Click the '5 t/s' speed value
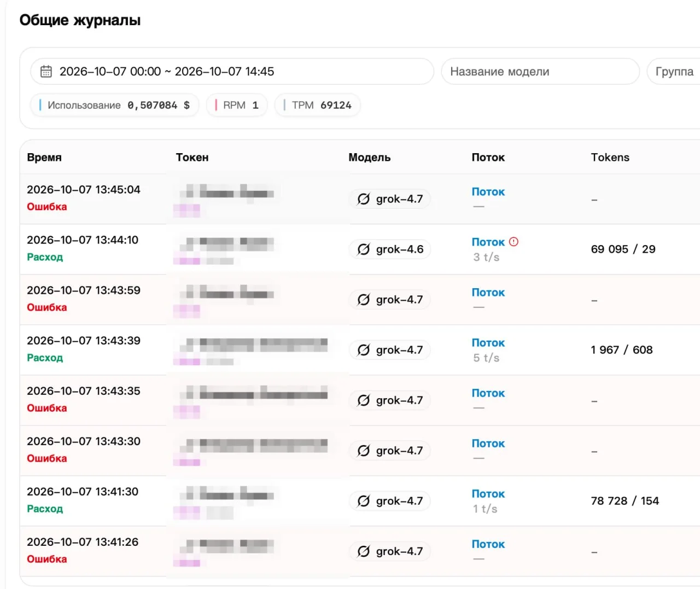 tap(486, 358)
